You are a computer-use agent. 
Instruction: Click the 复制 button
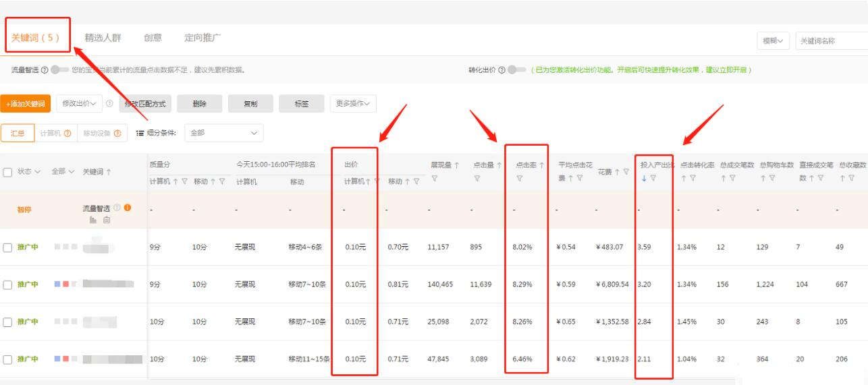click(x=250, y=104)
